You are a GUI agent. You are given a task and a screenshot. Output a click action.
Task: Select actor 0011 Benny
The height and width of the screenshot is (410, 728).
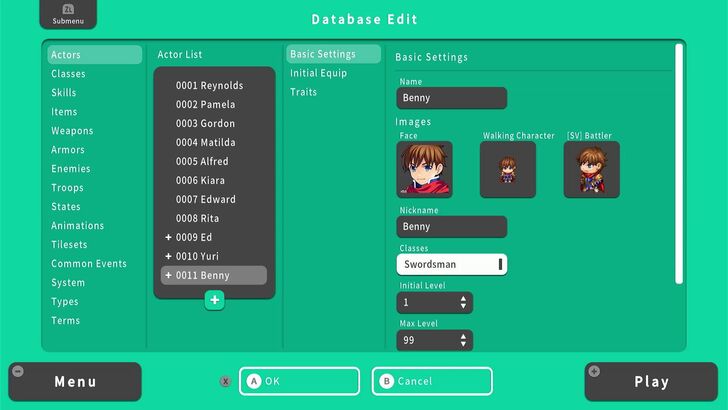click(x=214, y=275)
